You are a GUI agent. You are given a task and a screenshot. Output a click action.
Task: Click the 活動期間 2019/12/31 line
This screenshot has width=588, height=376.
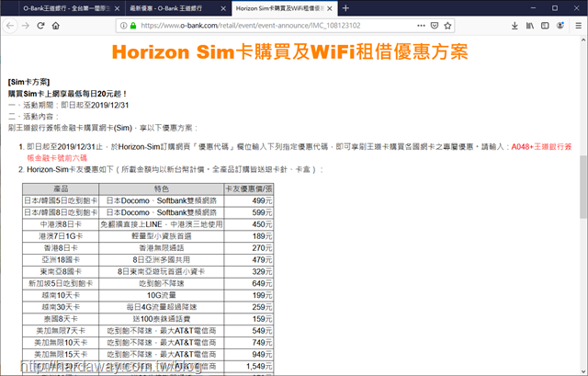tap(68, 105)
